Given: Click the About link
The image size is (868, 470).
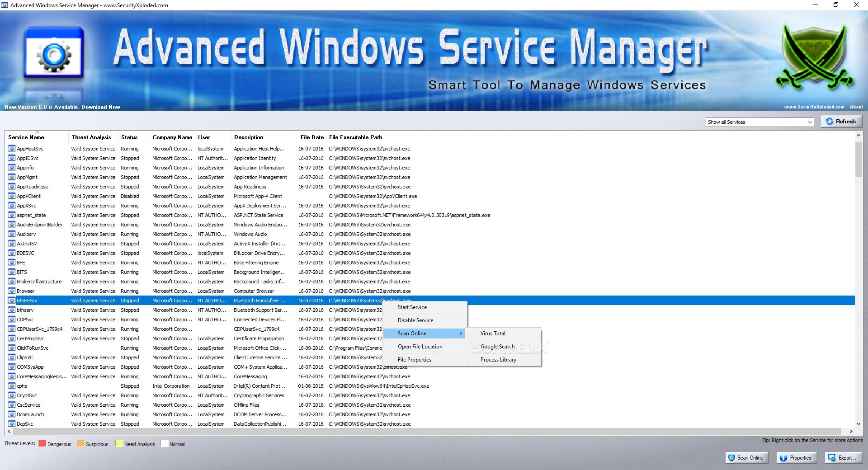Looking at the screenshot, I should (x=856, y=107).
